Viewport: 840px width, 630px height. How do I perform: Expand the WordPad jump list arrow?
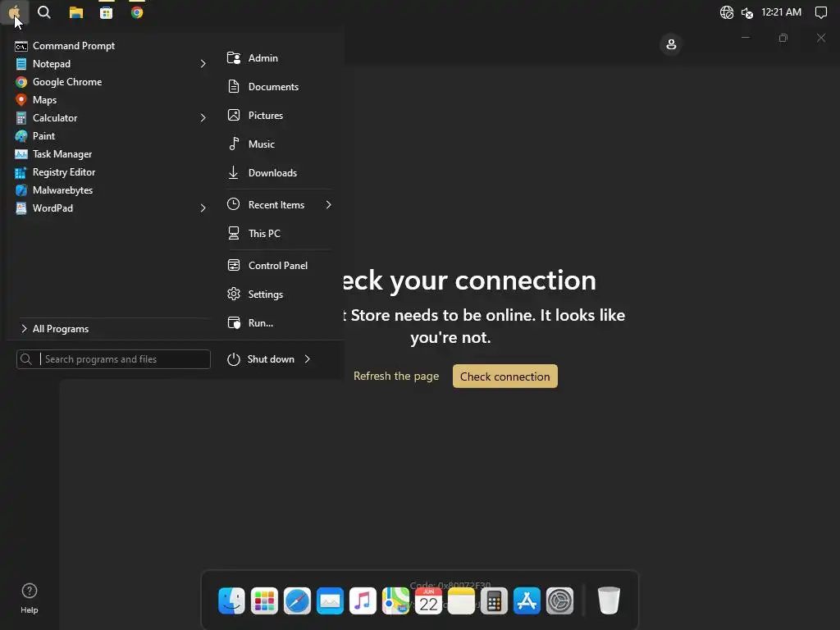pyautogui.click(x=203, y=208)
